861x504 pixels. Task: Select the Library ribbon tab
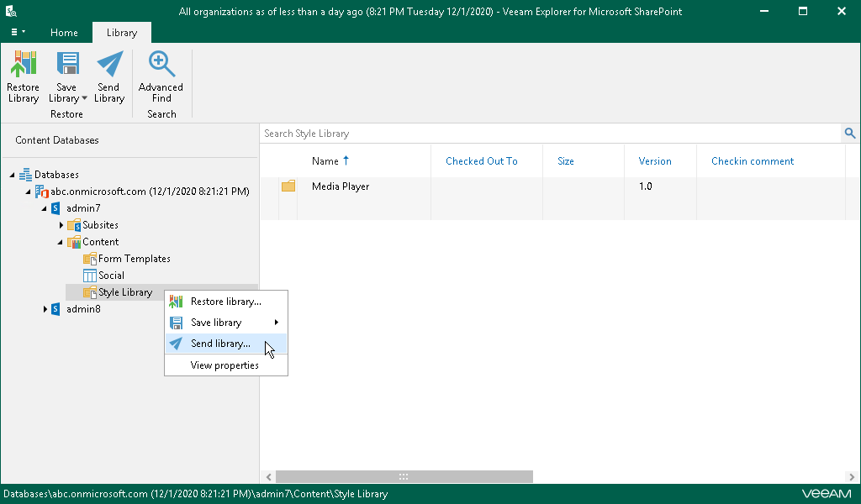(x=121, y=33)
